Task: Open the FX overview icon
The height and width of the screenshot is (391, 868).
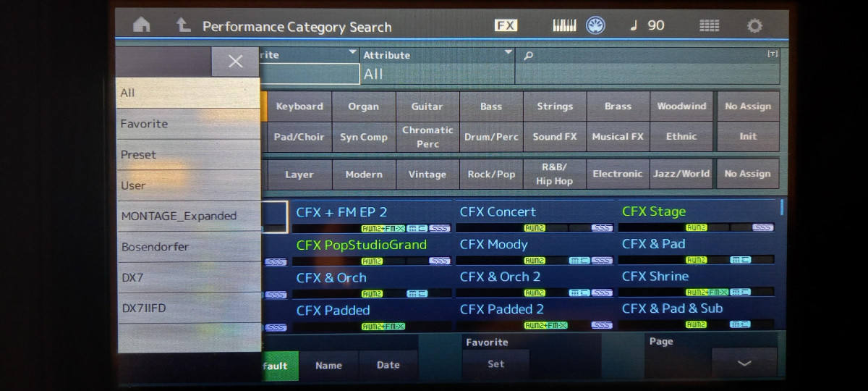Action: tap(506, 25)
